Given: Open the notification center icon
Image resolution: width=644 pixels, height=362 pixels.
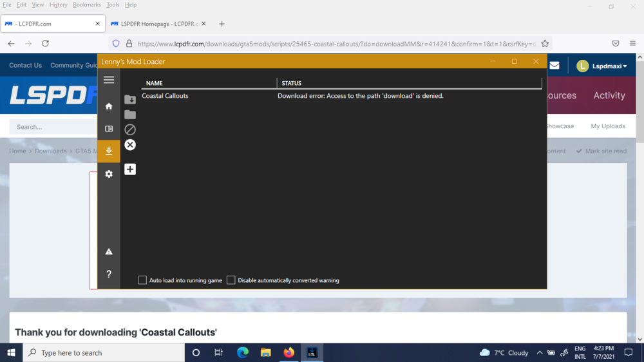Looking at the screenshot, I should click(629, 352).
